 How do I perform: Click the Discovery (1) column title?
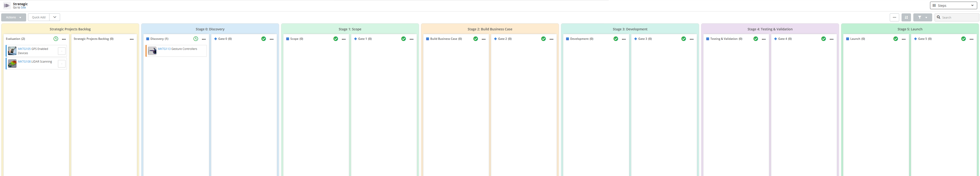click(159, 39)
